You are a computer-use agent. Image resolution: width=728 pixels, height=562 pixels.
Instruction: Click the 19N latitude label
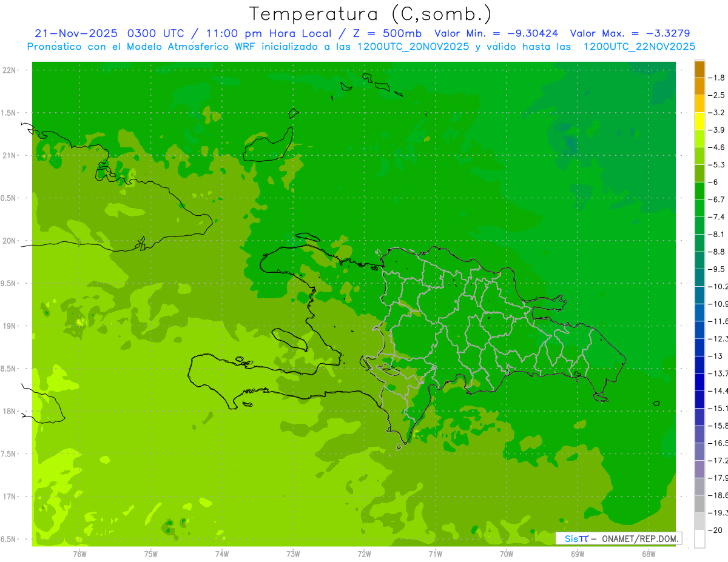point(8,326)
